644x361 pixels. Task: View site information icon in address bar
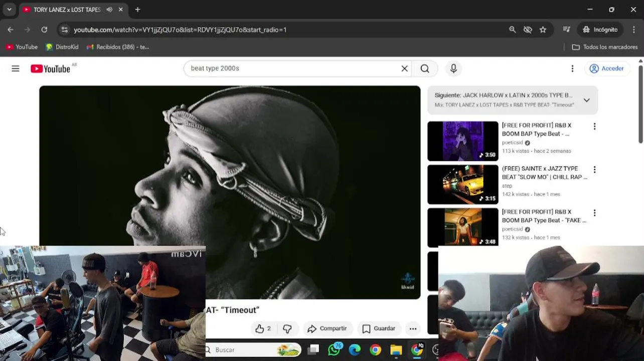64,30
